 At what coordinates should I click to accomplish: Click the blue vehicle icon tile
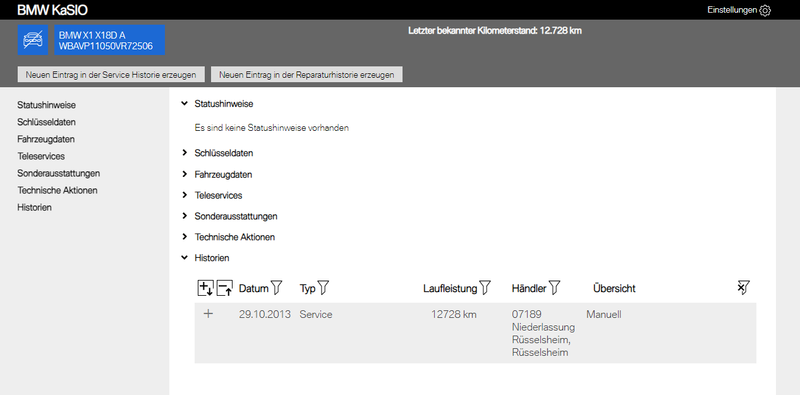(x=33, y=40)
